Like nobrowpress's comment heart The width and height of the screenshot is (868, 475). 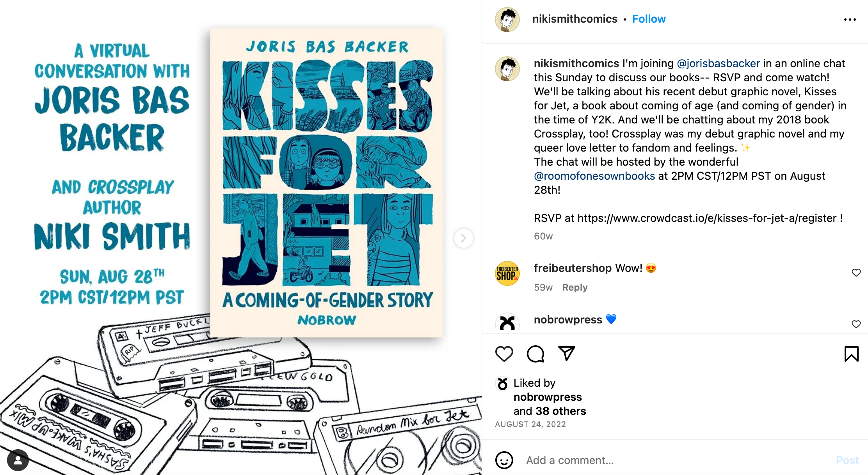[x=856, y=324]
